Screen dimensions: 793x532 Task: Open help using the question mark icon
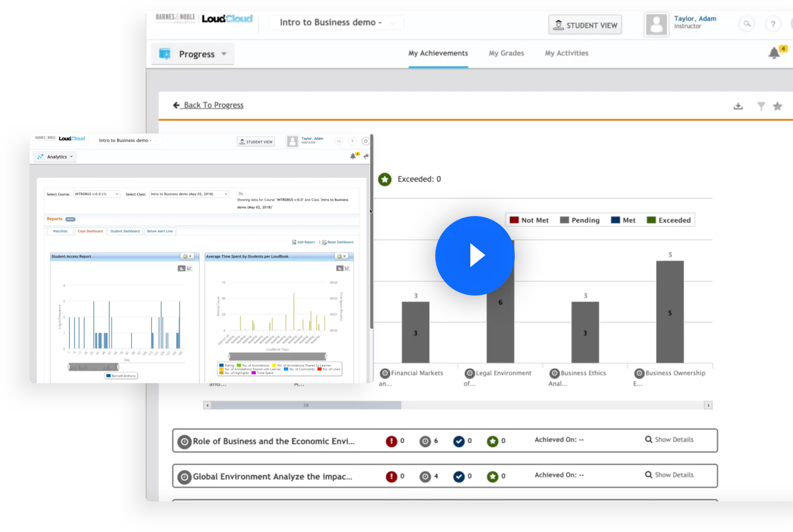(x=773, y=24)
